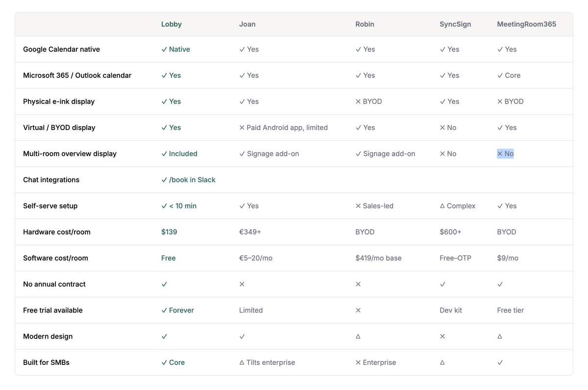Image resolution: width=588 pixels, height=390 pixels.
Task: Click the Self-serve setup row label
Action: point(50,206)
